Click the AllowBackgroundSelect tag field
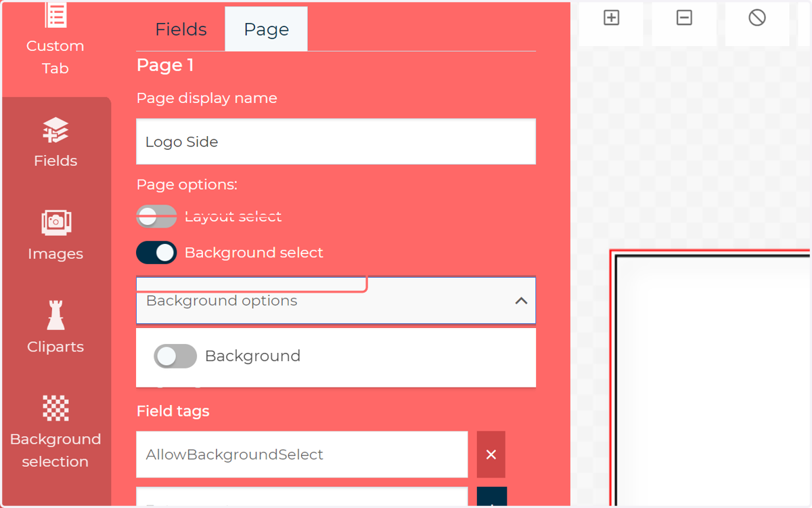This screenshot has height=508, width=812. 302,454
